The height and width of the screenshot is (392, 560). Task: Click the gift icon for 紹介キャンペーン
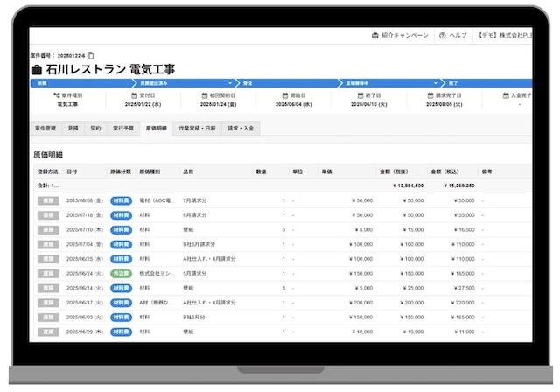coord(375,36)
